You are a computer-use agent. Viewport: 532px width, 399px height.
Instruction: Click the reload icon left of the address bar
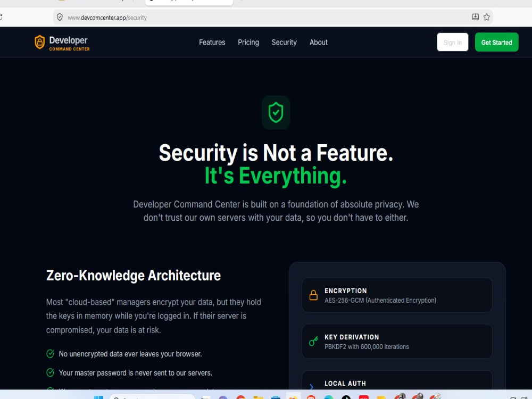1,17
